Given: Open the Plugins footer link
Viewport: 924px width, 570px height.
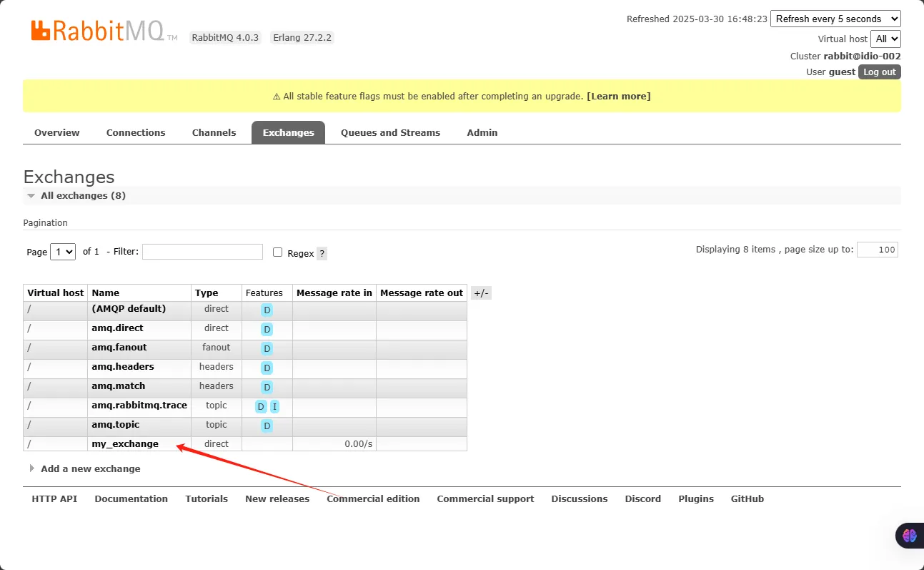Looking at the screenshot, I should click(x=696, y=498).
